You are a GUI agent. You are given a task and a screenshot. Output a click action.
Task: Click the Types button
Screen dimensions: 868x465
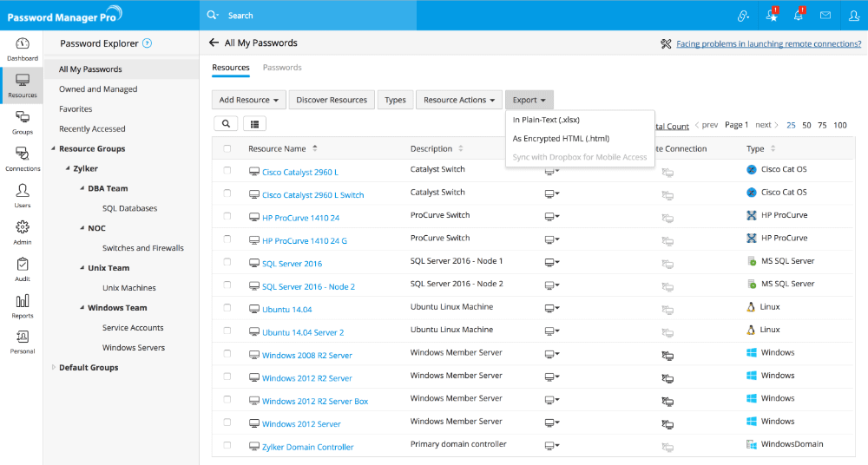click(395, 100)
